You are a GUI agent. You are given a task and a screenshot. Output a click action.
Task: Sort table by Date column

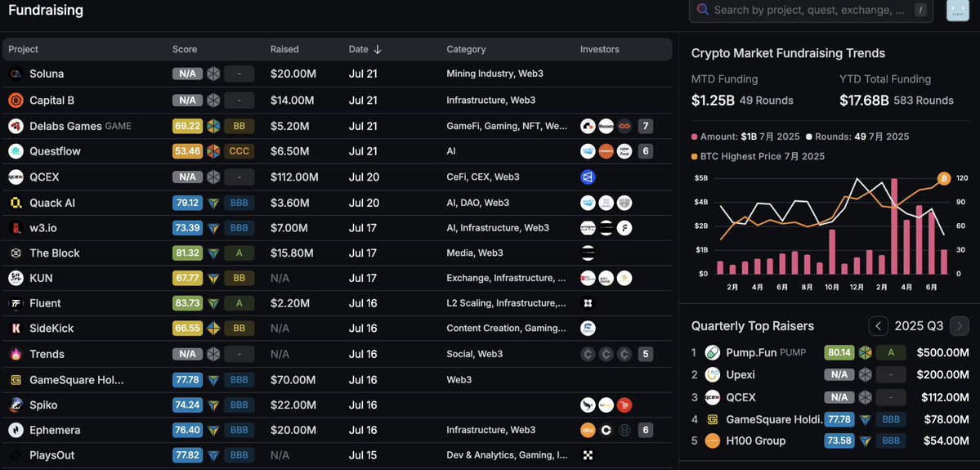tap(365, 49)
